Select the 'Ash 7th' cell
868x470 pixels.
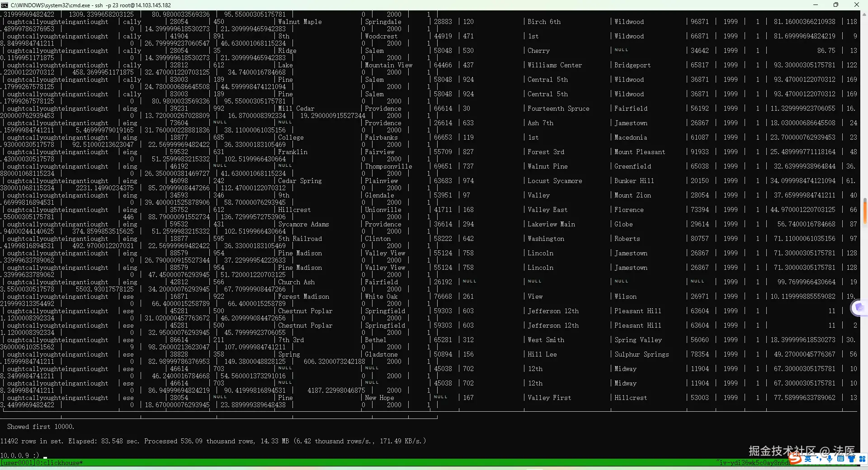tap(540, 123)
